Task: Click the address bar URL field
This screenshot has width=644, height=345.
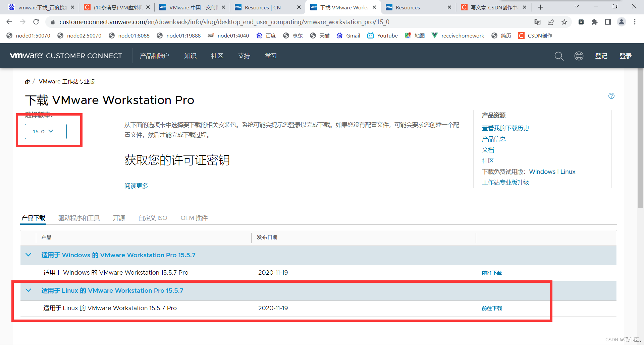Action: (x=288, y=22)
